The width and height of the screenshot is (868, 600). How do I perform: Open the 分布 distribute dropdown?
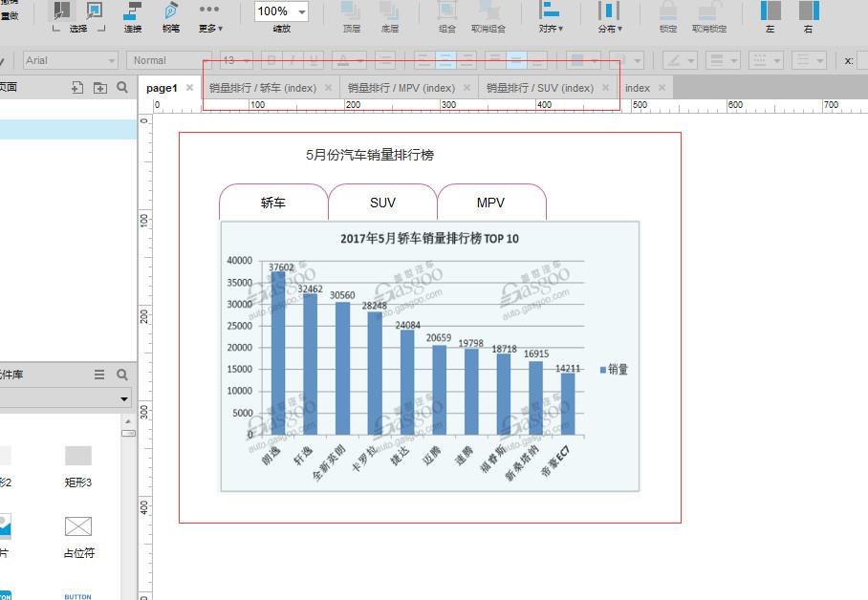pyautogui.click(x=610, y=16)
